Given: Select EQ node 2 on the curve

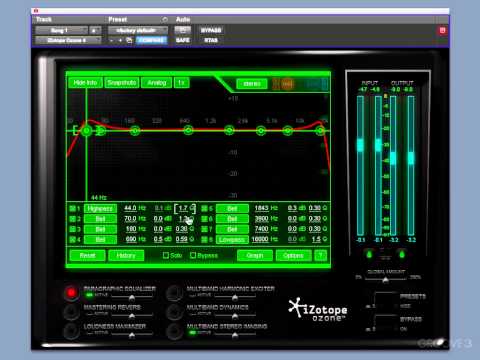Looking at the screenshot, I should [101, 131].
